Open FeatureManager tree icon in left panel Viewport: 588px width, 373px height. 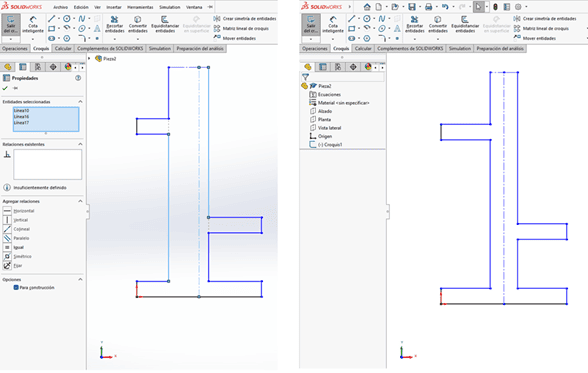pyautogui.click(x=8, y=67)
